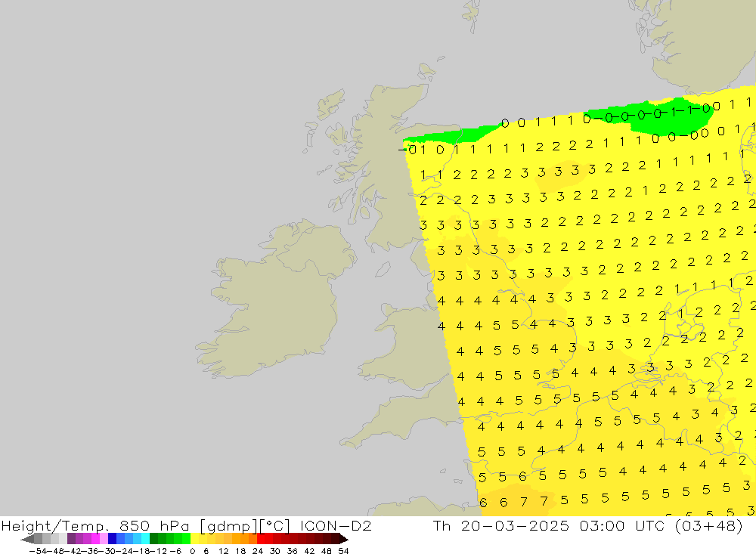Click the "-54" scale label

(x=38, y=551)
